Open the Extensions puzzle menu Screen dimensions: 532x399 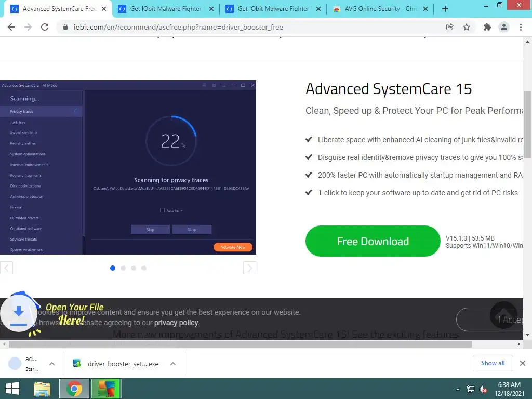pyautogui.click(x=487, y=27)
